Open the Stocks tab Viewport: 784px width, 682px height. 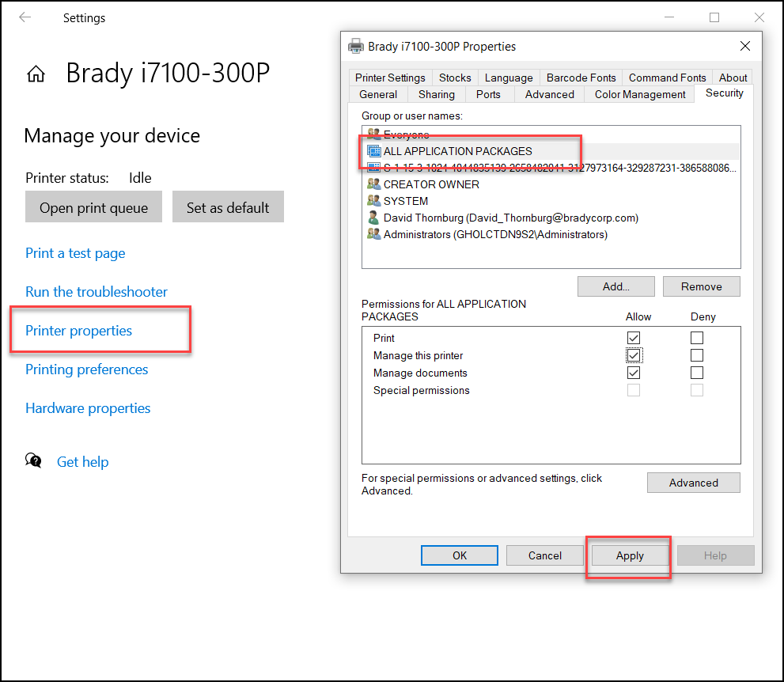pos(455,78)
